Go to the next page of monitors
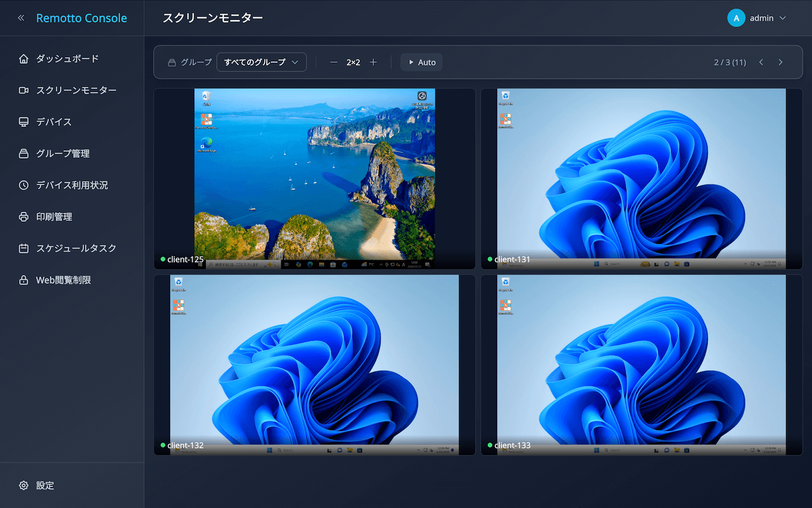Screen dimensions: 812x508 pos(780,62)
